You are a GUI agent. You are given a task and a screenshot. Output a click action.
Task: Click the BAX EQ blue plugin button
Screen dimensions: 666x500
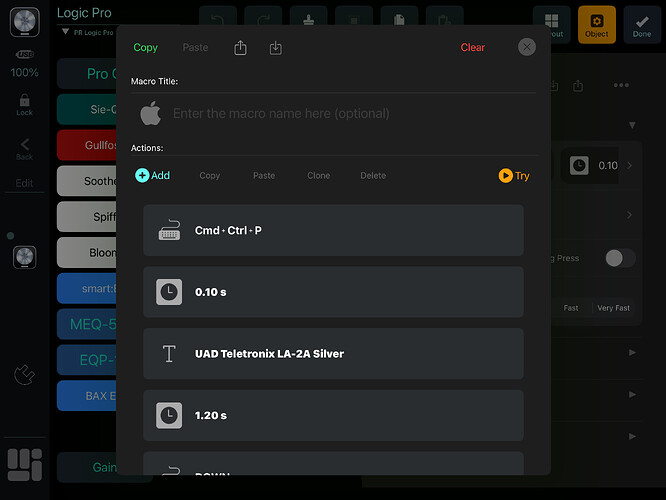(x=87, y=396)
